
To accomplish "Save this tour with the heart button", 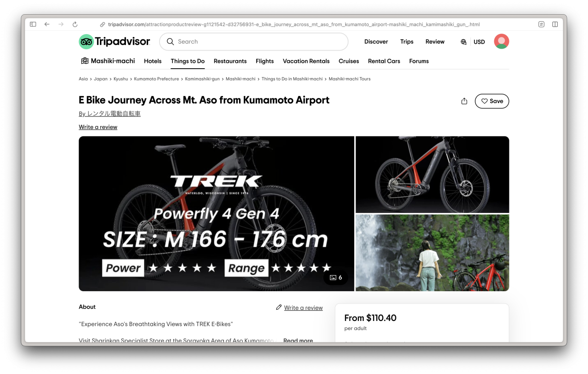I will (x=492, y=101).
